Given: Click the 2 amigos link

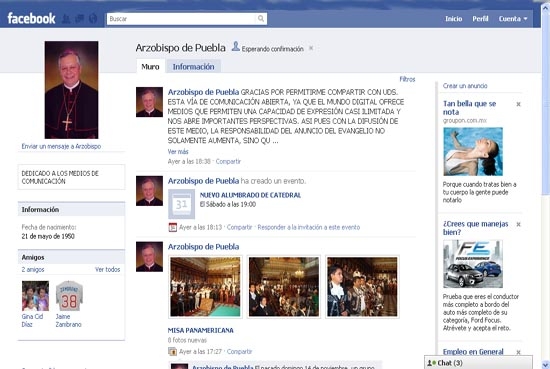Looking at the screenshot, I should point(33,269).
